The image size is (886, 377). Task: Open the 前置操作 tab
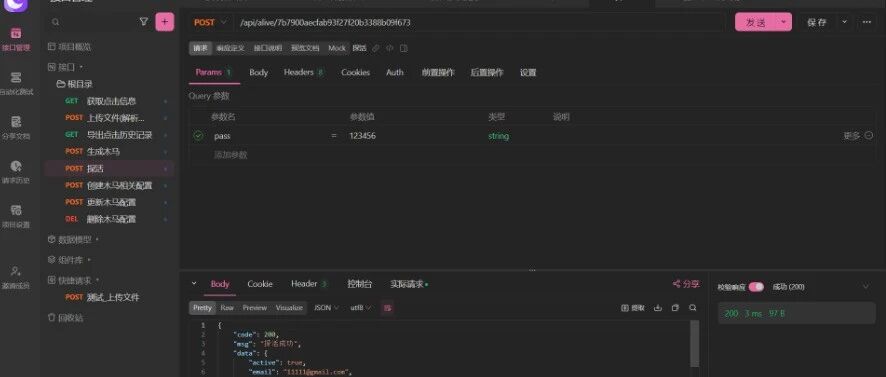click(x=437, y=73)
